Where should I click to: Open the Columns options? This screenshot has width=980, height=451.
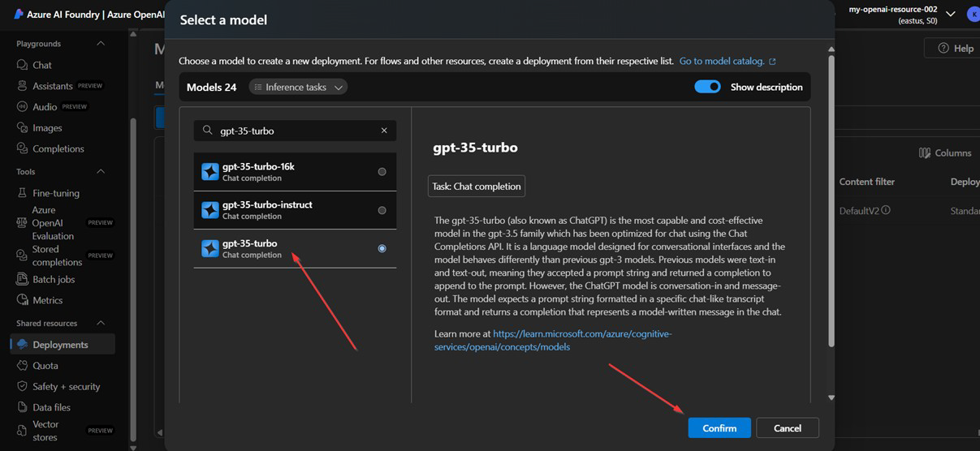click(945, 152)
